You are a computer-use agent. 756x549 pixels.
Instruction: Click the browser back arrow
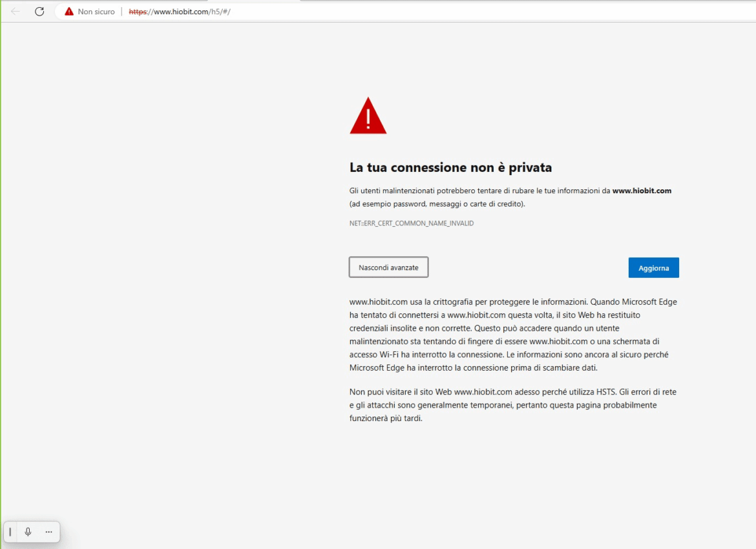point(16,12)
